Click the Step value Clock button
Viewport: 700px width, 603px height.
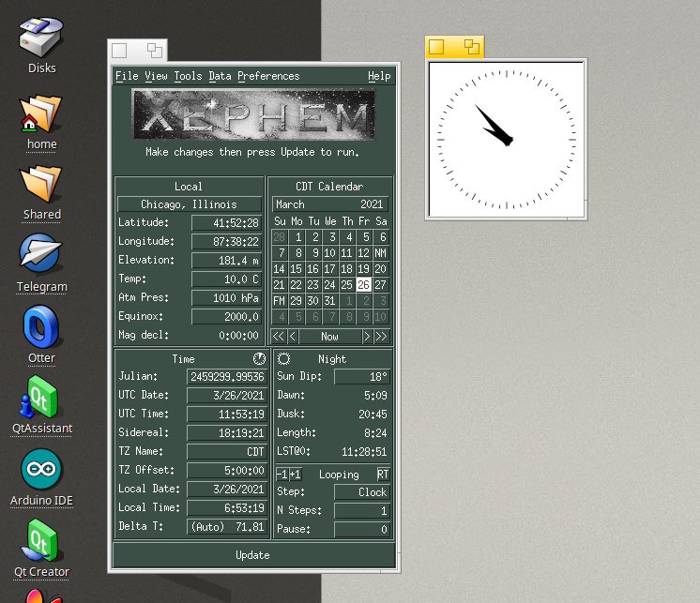tap(362, 492)
